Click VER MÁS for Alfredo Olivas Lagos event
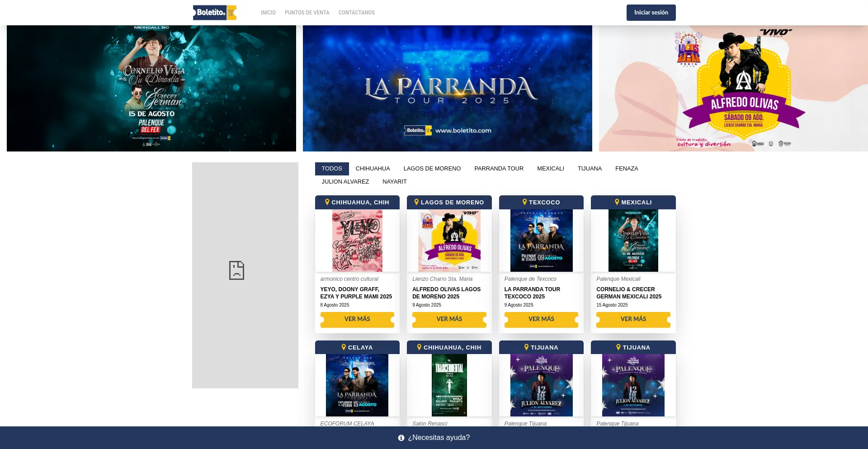The width and height of the screenshot is (868, 449). tap(449, 319)
